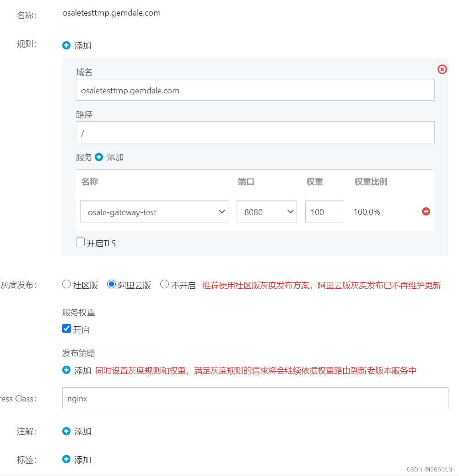The width and height of the screenshot is (459, 476).
Task: Click the 100.0% weight ratio value
Action: [x=367, y=211]
